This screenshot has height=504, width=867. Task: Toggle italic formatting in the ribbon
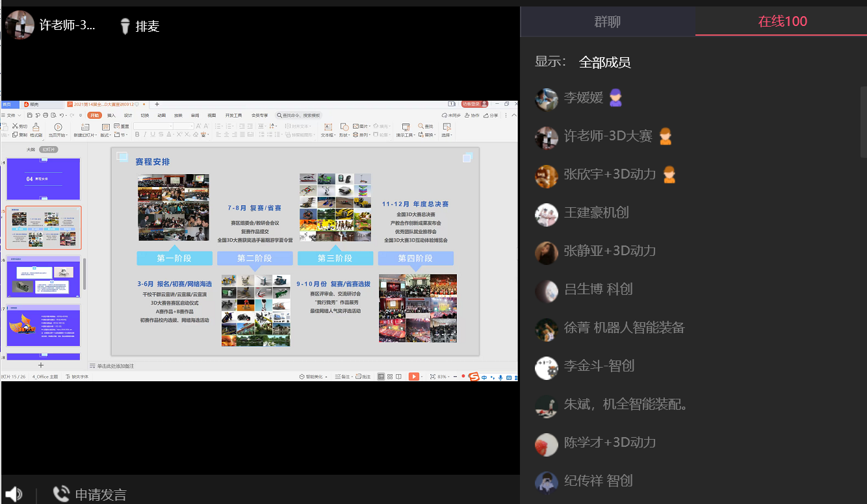(145, 134)
